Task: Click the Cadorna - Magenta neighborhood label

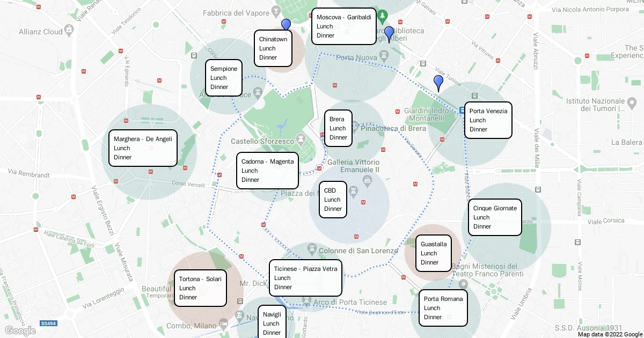Action: click(x=267, y=171)
